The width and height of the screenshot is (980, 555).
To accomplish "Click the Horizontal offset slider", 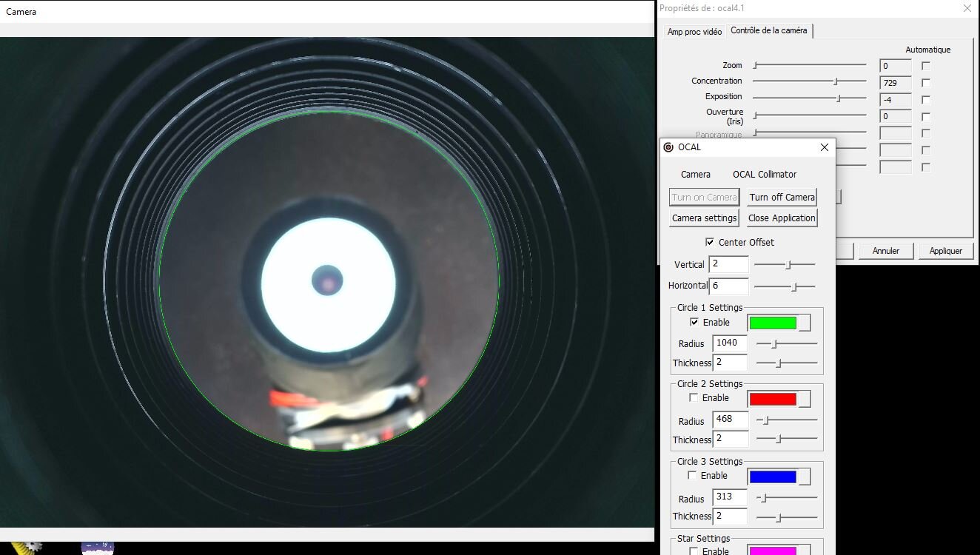I will [x=785, y=286].
